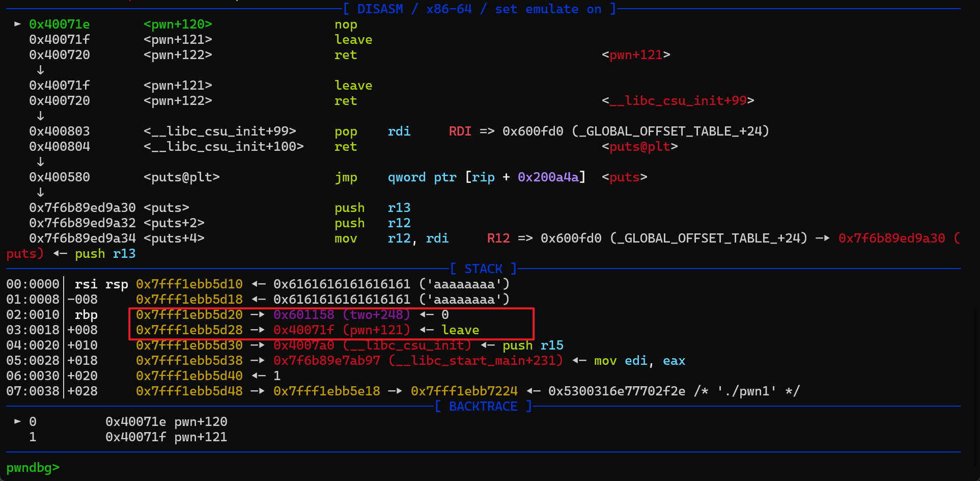Select the STACK section header
Viewport: 980px width, 481px height.
[x=483, y=269]
